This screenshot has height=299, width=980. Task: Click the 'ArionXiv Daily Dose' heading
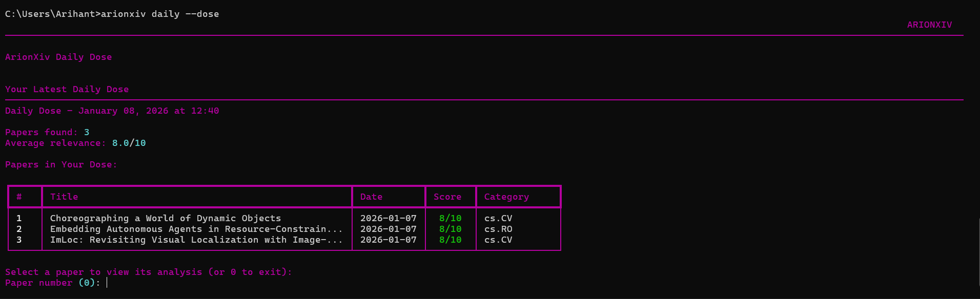[x=58, y=57]
